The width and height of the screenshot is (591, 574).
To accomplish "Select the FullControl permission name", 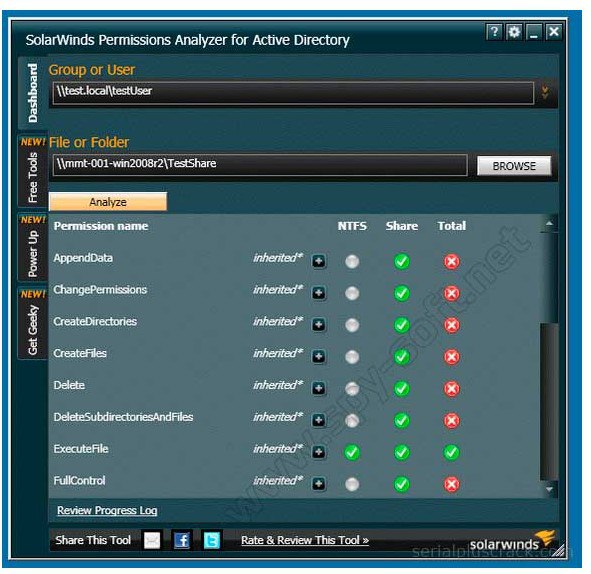I will (80, 481).
